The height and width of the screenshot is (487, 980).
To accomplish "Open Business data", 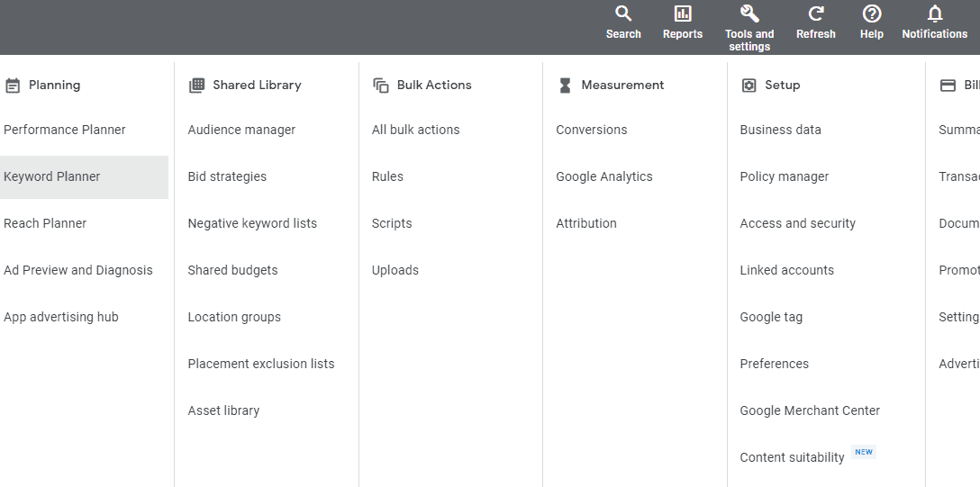I will click(x=781, y=130).
